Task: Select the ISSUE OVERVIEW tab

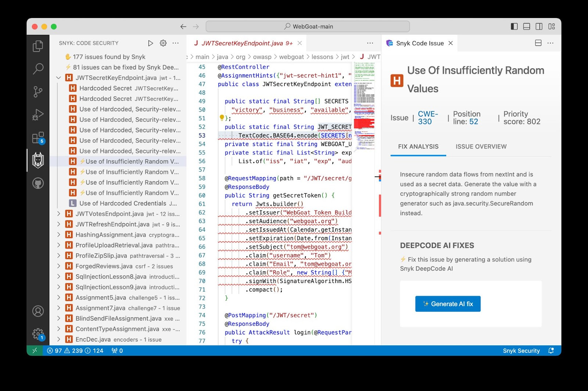Action: 481,147
